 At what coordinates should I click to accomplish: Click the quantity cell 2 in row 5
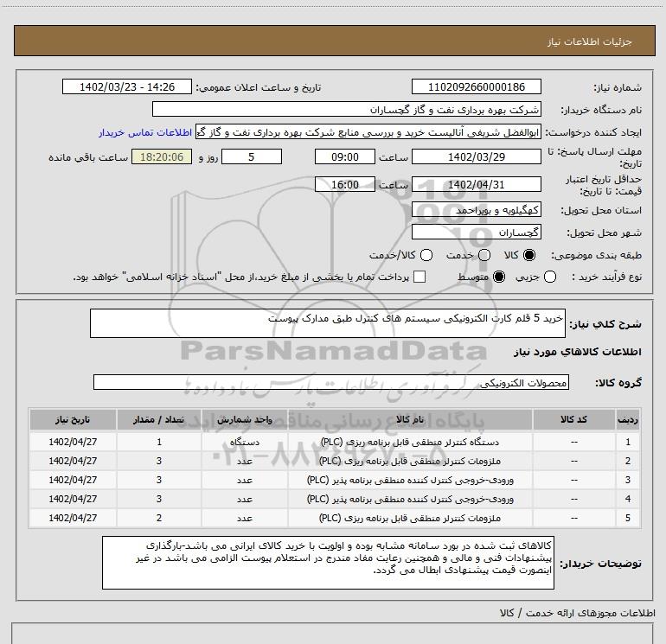click(x=159, y=518)
